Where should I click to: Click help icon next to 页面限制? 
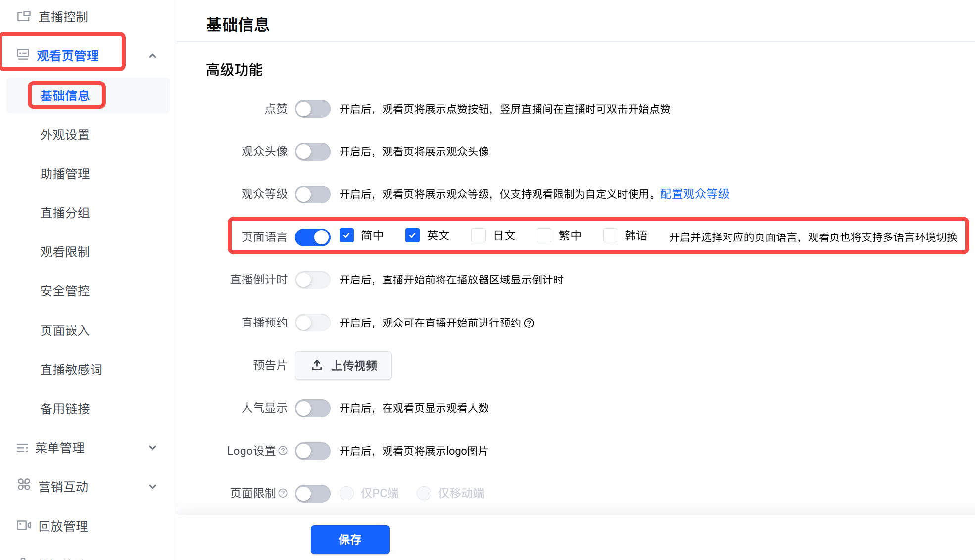(283, 493)
